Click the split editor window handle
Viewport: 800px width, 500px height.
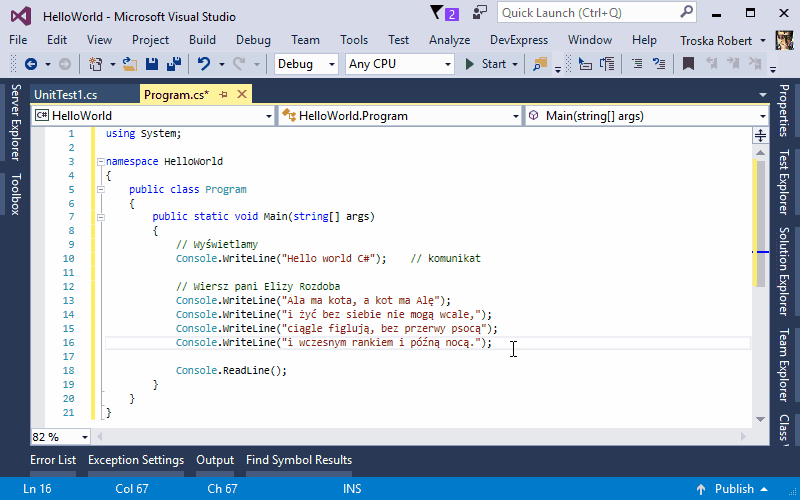click(x=760, y=135)
